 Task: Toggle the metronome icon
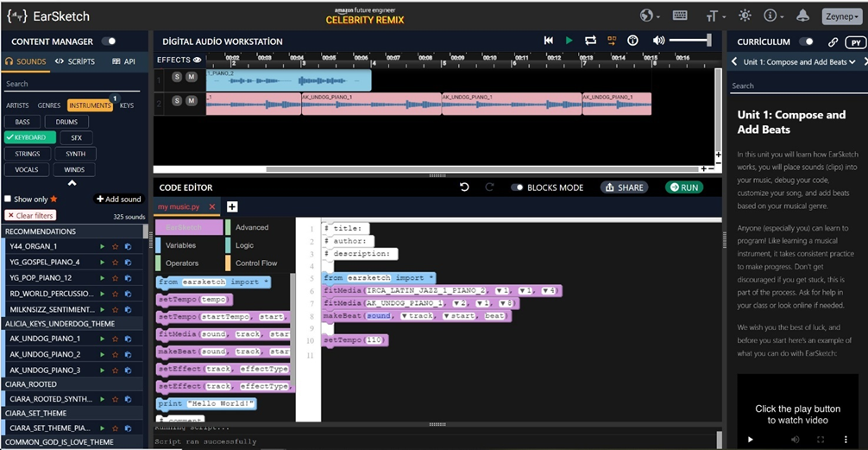click(632, 41)
